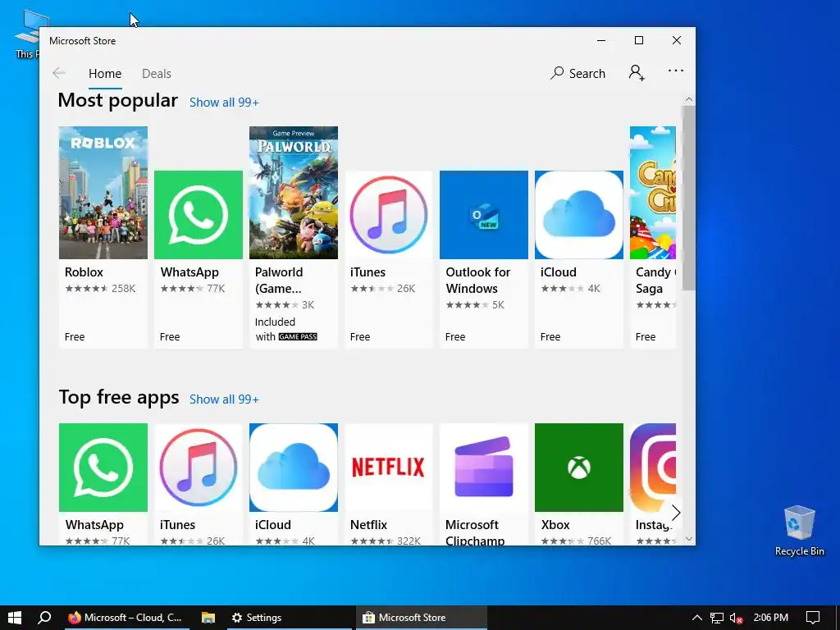Click the Xbox title text
This screenshot has width=840, height=630.
click(555, 525)
